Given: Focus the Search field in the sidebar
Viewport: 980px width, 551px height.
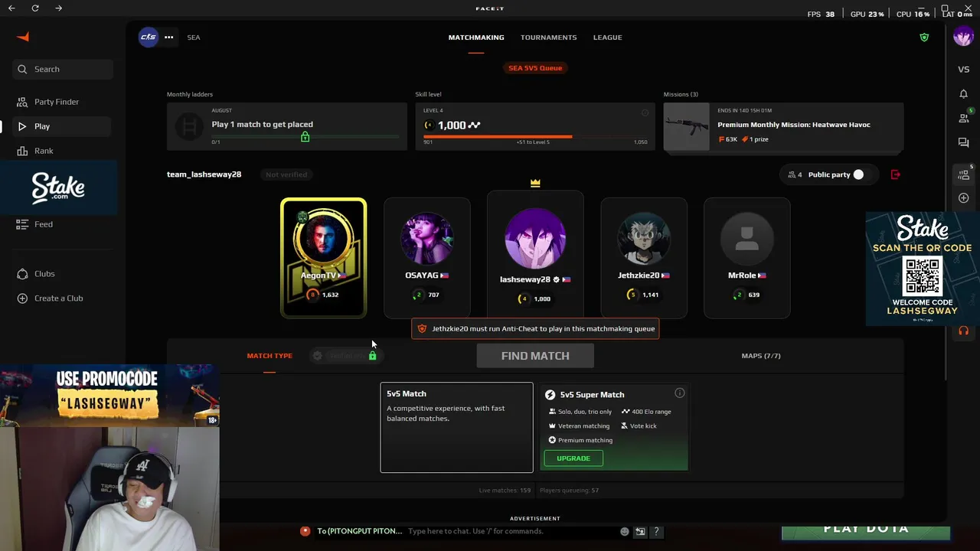Looking at the screenshot, I should (x=63, y=69).
